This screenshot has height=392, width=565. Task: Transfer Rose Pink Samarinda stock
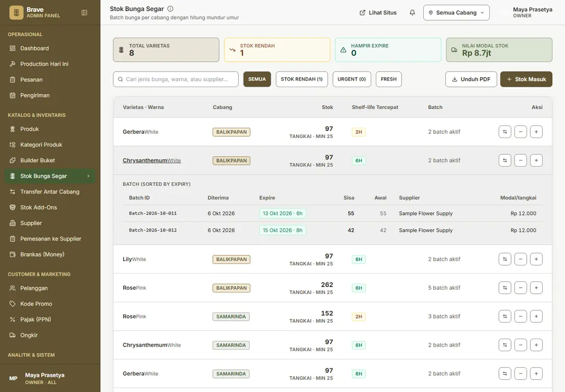505,316
